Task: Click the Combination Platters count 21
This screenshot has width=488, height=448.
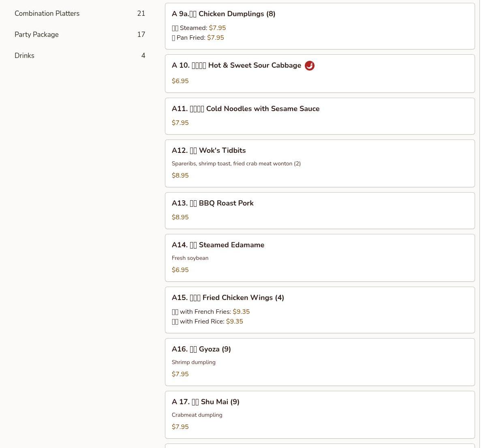Action: pos(141,13)
